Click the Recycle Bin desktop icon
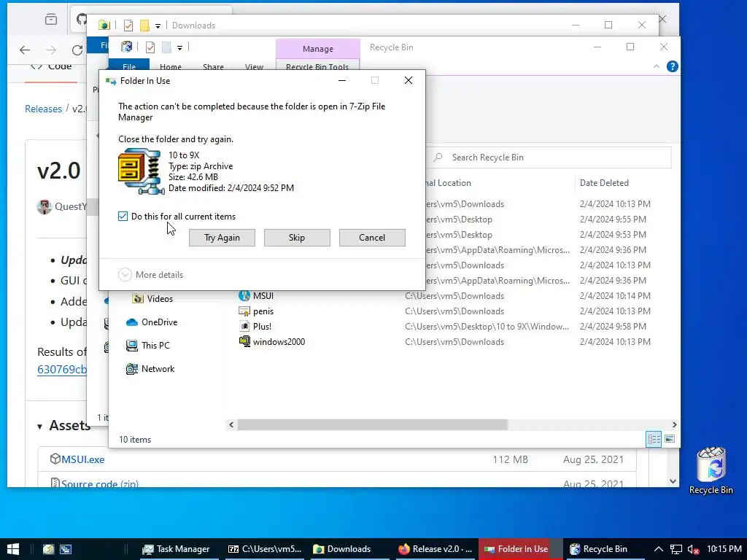 [711, 470]
